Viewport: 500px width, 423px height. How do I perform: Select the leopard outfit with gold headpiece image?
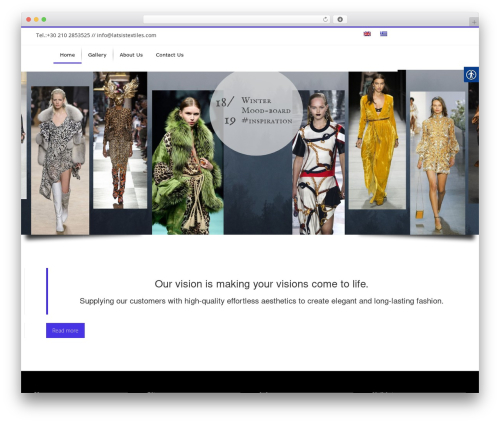tap(120, 140)
